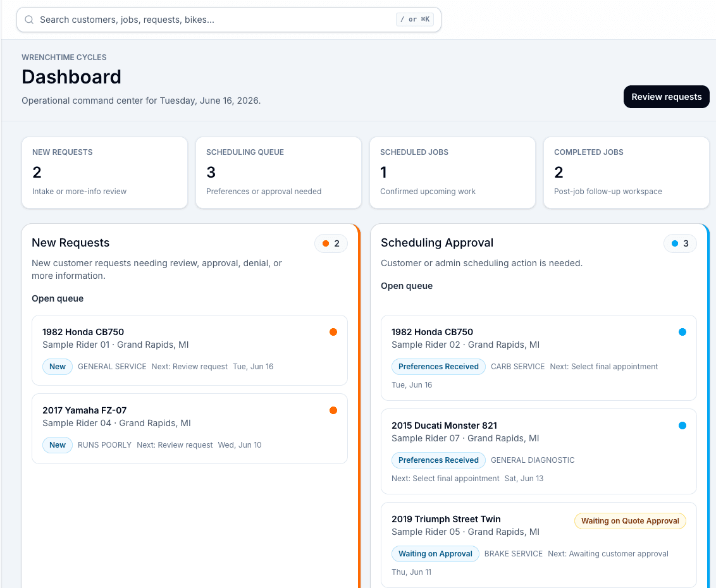Click orange status dot on Sample Rider 01 card
The width and height of the screenshot is (716, 588).
click(x=333, y=332)
